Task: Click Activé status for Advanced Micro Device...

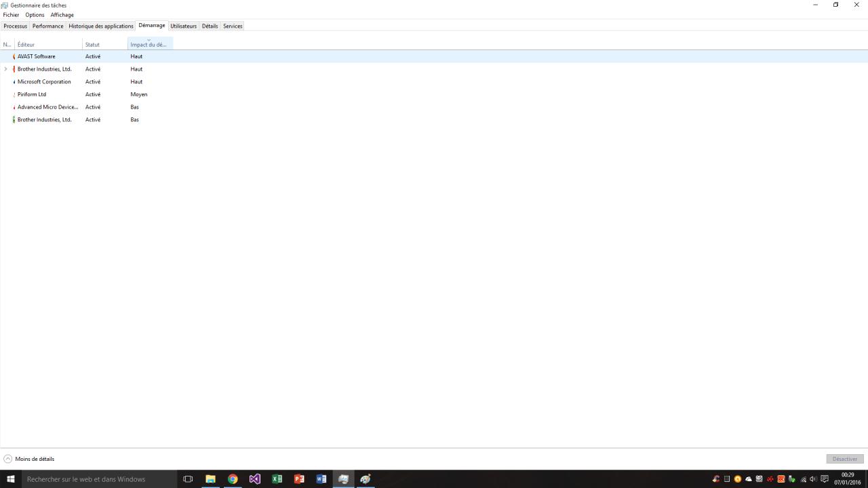Action: pyautogui.click(x=93, y=107)
